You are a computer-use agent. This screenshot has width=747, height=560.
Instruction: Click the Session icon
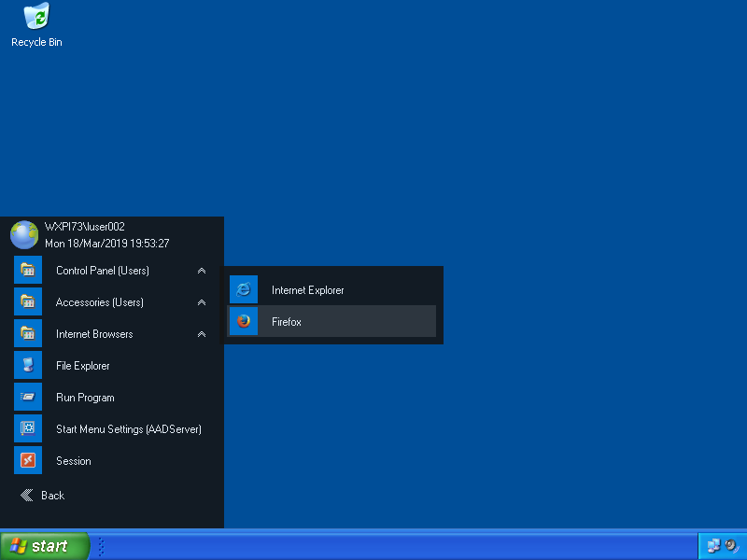28,461
